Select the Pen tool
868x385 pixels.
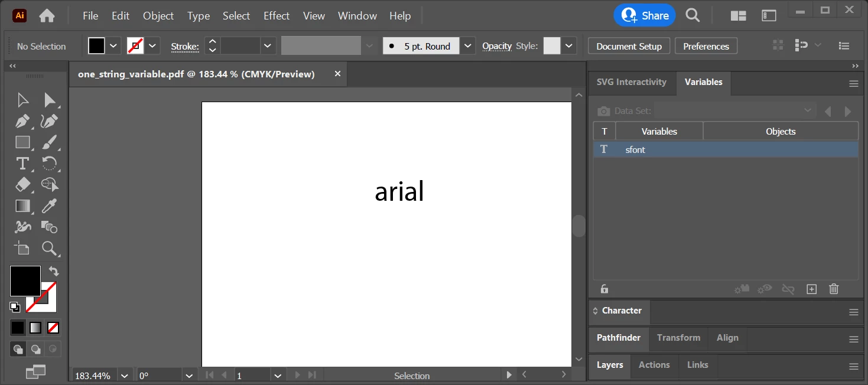[x=22, y=122]
